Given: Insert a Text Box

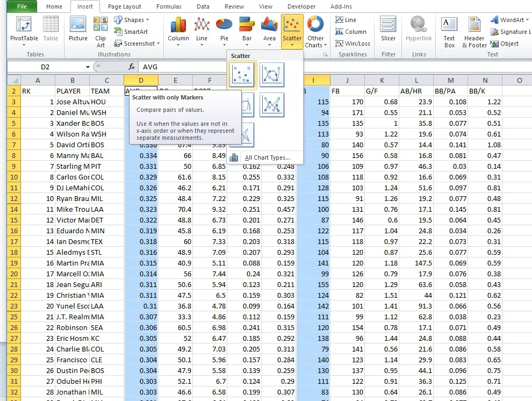Looking at the screenshot, I should (x=449, y=32).
